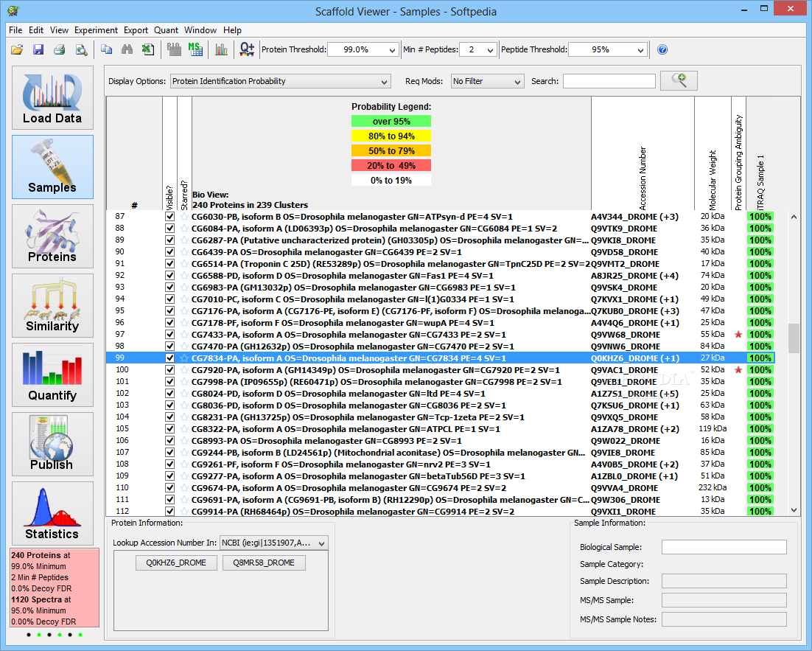Click red star ambiguity marker on row 97

(x=738, y=334)
